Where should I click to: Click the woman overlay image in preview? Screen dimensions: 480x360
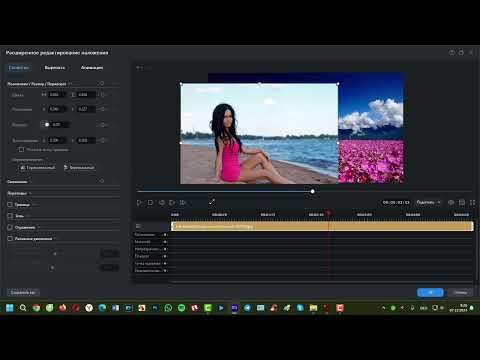(x=259, y=133)
